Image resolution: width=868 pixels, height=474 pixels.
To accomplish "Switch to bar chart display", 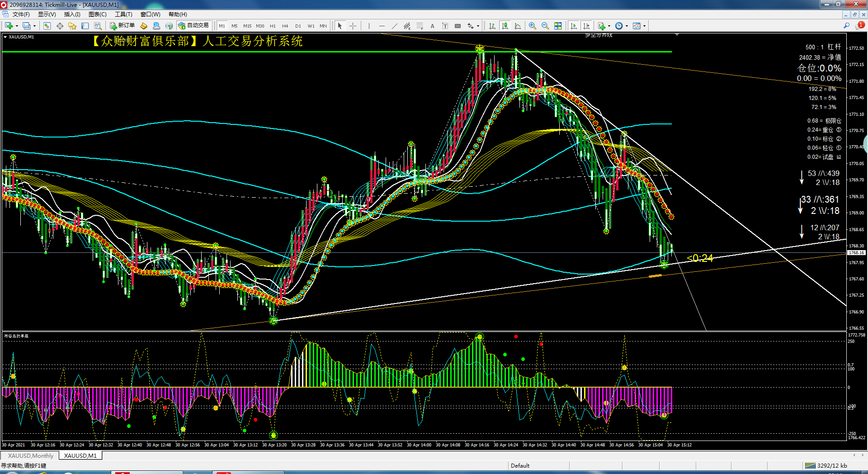I will coord(492,26).
